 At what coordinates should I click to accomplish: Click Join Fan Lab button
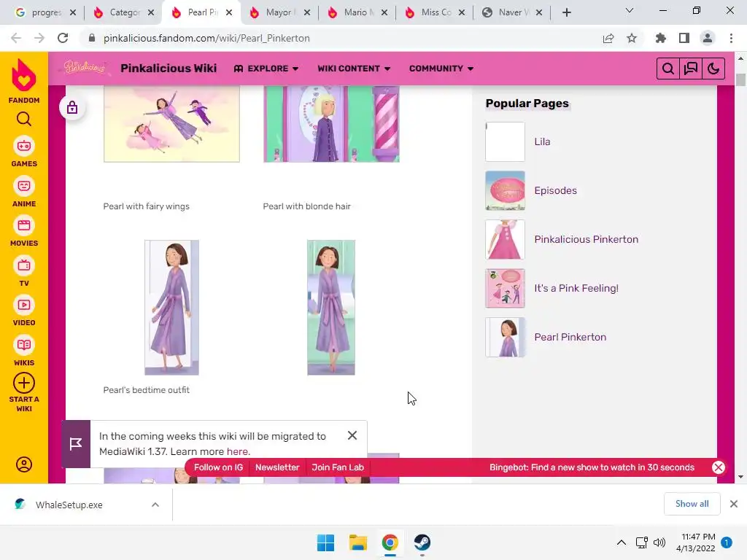point(338,467)
